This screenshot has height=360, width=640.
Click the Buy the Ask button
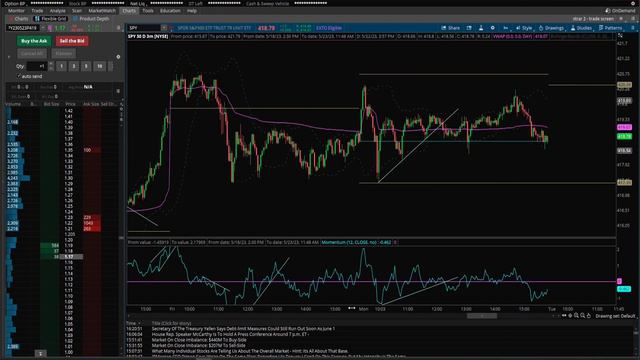tap(34, 41)
